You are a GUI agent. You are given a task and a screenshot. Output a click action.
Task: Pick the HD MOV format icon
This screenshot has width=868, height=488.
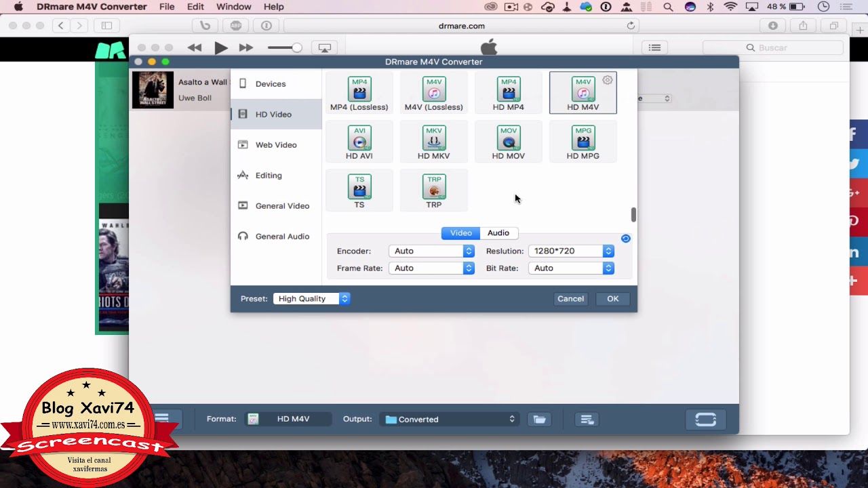[508, 142]
